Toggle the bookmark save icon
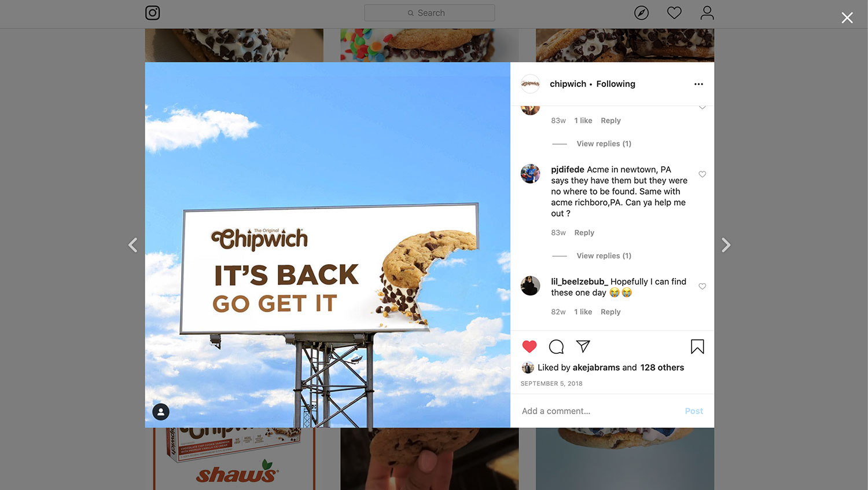This screenshot has width=868, height=490. tap(697, 346)
